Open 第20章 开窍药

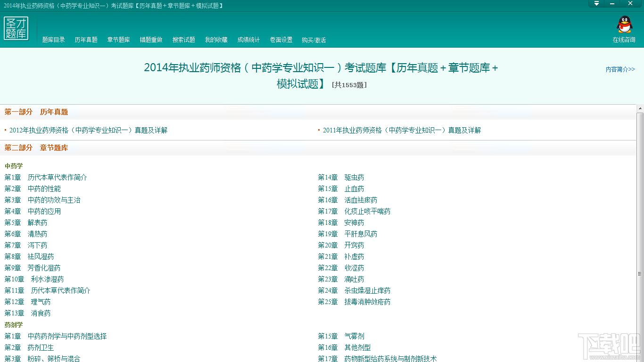[341, 245]
